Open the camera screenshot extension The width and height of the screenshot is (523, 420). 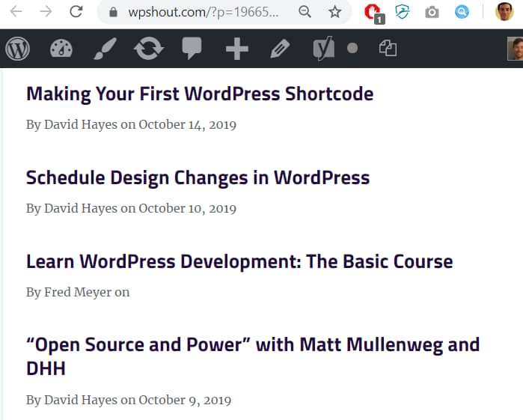(432, 13)
